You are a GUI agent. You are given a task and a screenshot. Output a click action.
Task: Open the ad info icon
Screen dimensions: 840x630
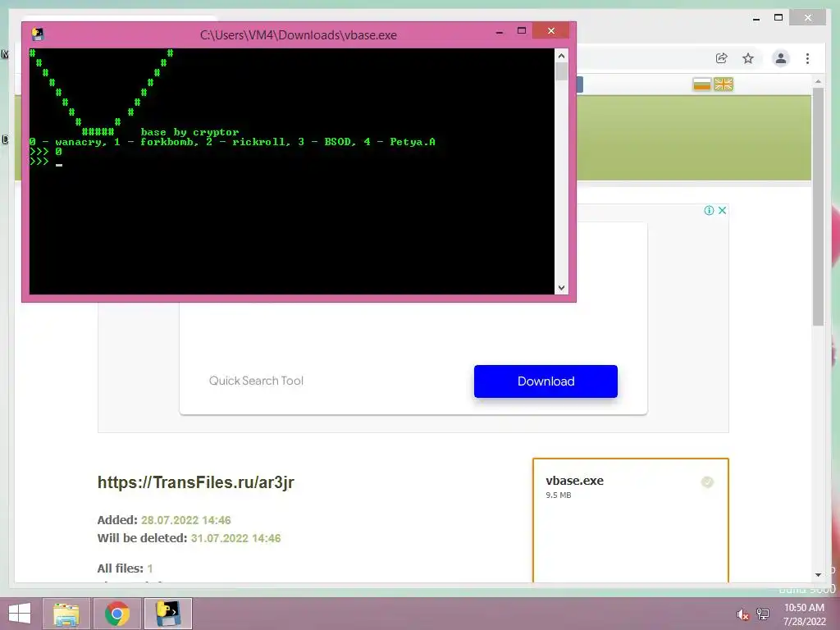tap(709, 210)
